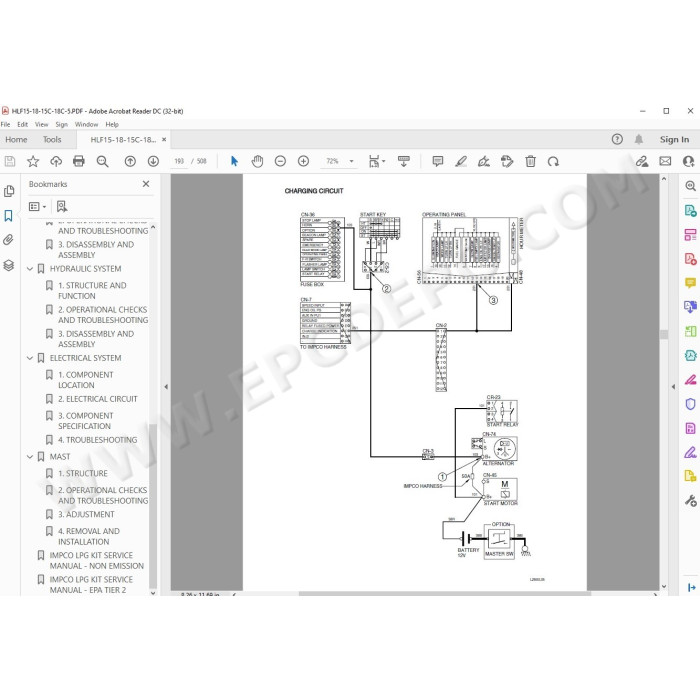The height and width of the screenshot is (700, 700).
Task: Click the add new bookmark icon
Action: pyautogui.click(x=62, y=206)
